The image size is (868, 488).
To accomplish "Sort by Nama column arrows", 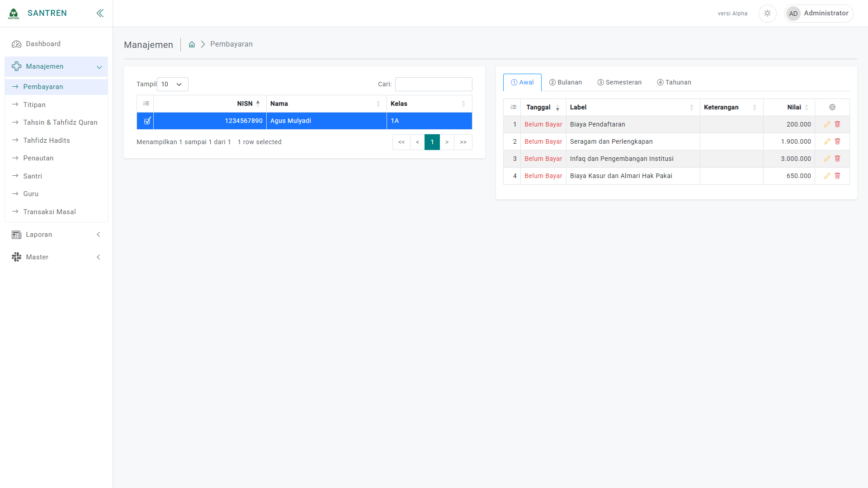I will click(x=378, y=103).
